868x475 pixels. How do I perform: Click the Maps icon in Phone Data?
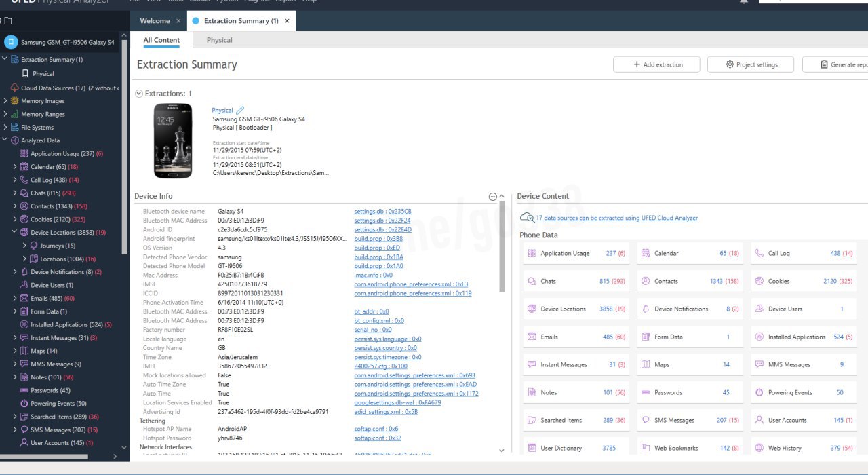click(x=646, y=364)
